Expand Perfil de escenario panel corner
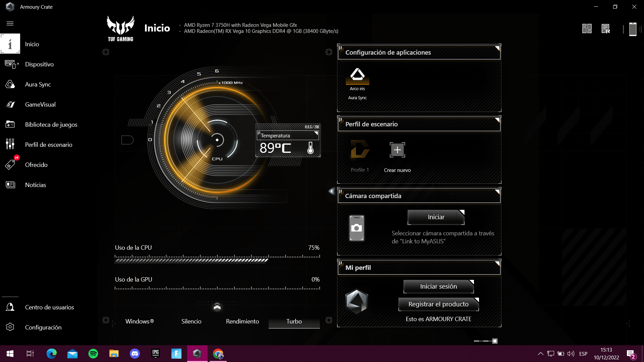 [x=497, y=120]
